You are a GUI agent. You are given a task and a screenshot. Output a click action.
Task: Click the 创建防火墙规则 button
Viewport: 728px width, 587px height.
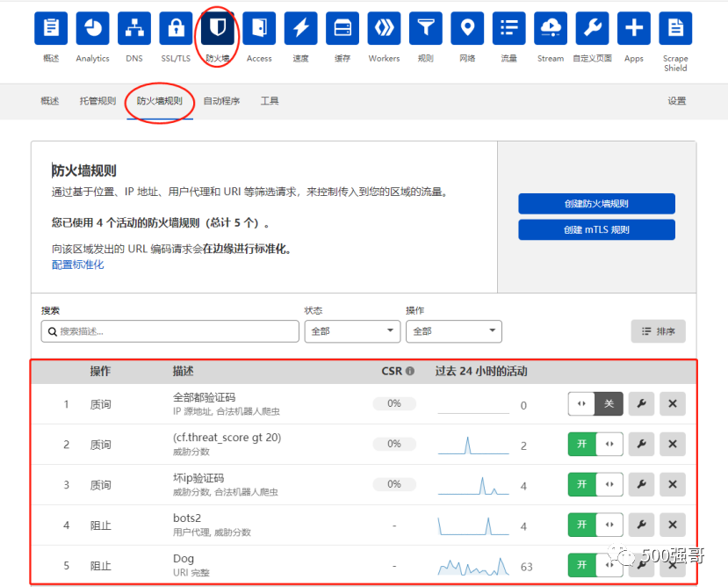pyautogui.click(x=596, y=203)
